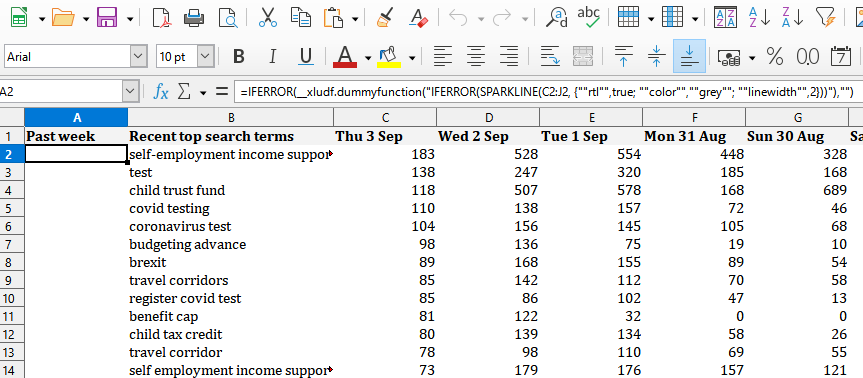
Task: Save the document with the Save icon
Action: coord(107,18)
